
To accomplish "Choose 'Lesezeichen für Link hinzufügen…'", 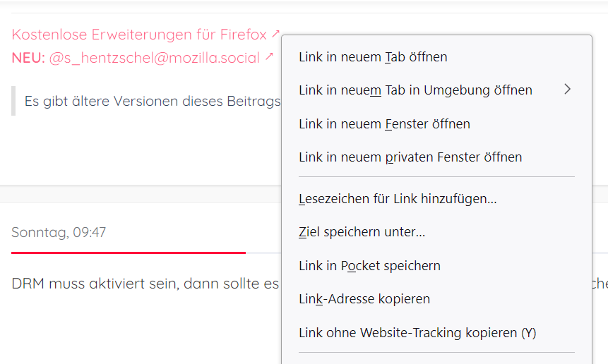I will coord(398,199).
